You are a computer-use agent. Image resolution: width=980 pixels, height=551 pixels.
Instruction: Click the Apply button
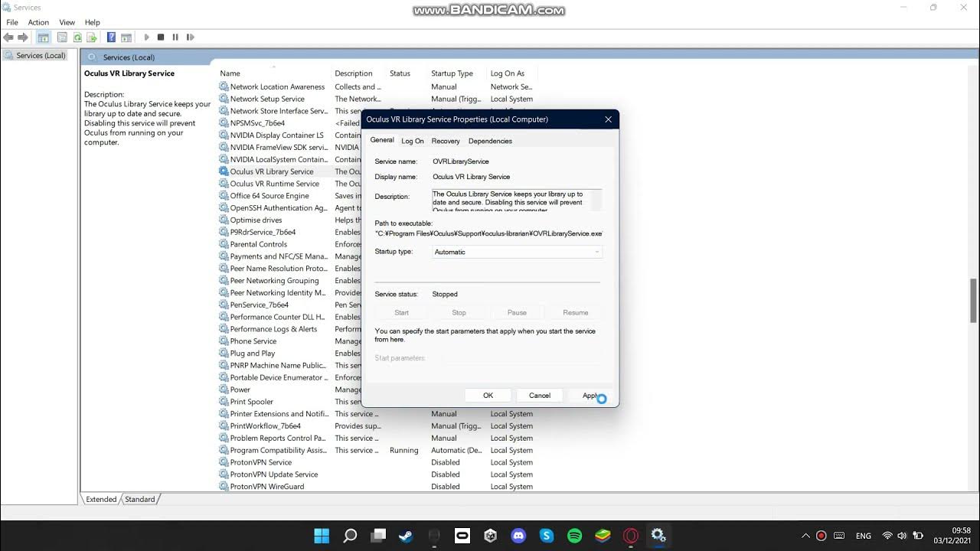pyautogui.click(x=591, y=396)
